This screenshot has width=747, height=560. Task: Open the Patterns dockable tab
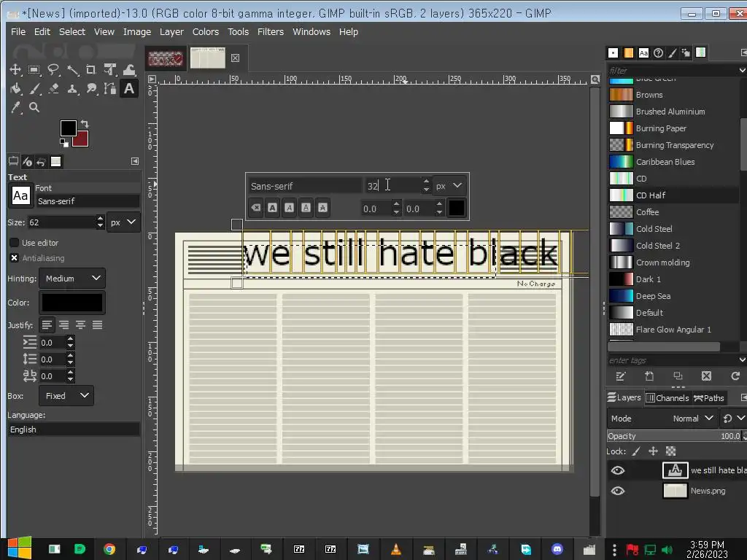click(629, 52)
